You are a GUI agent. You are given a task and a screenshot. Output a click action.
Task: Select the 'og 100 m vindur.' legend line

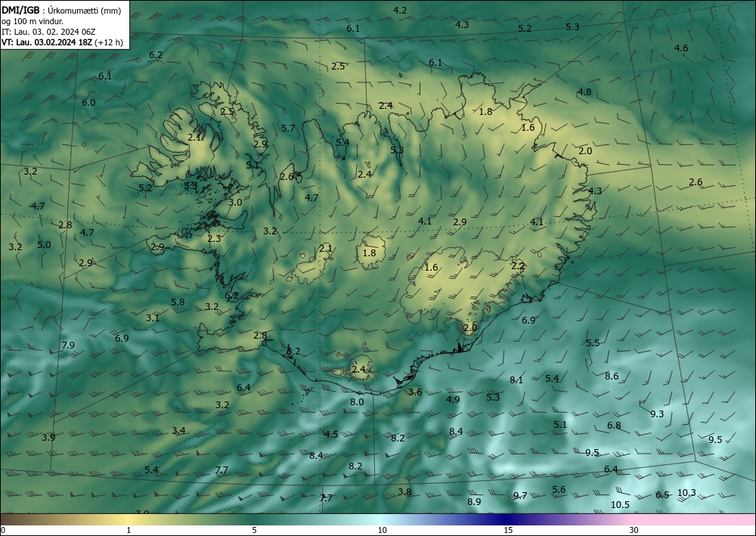[x=31, y=21]
